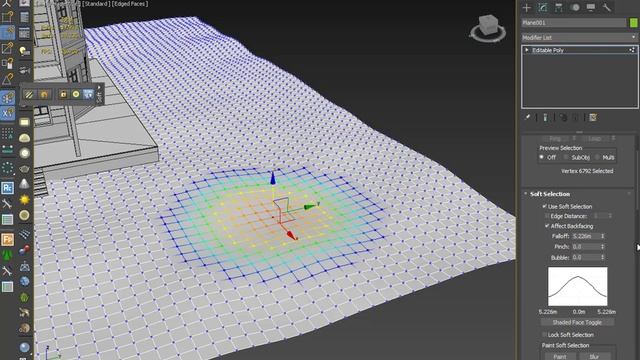Click the Shaded Face Toggle button

tap(577, 322)
